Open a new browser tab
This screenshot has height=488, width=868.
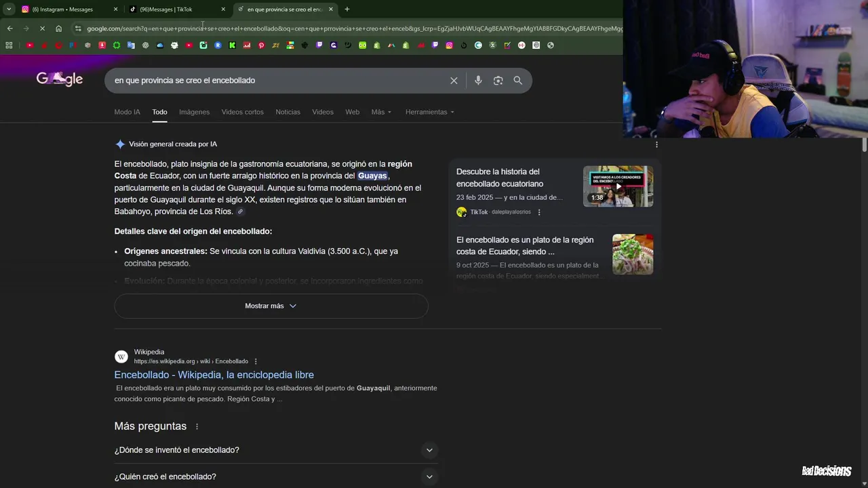point(347,9)
